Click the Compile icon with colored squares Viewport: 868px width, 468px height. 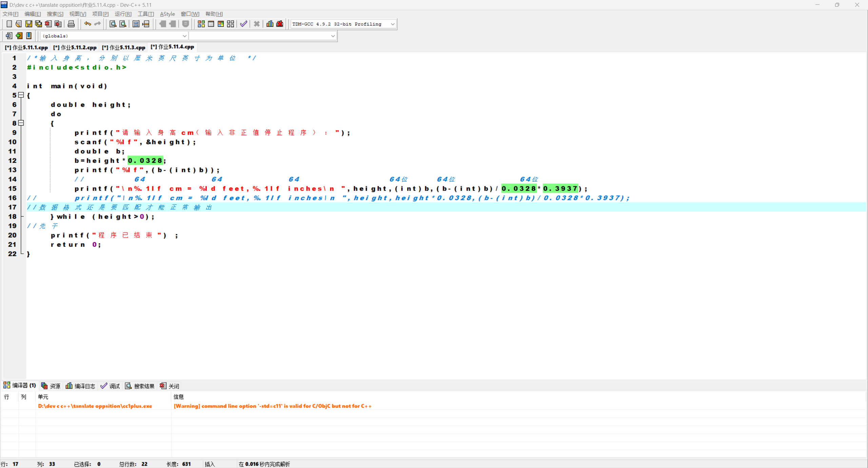tap(201, 24)
